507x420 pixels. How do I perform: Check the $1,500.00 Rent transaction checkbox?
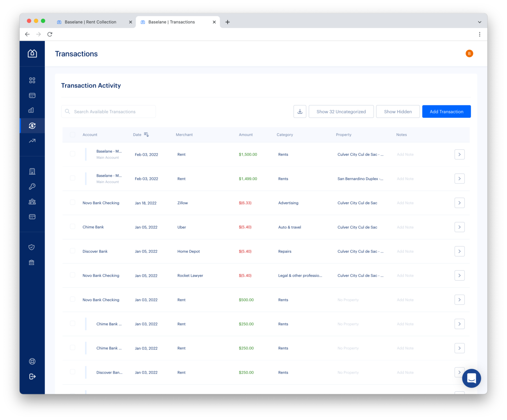click(72, 154)
